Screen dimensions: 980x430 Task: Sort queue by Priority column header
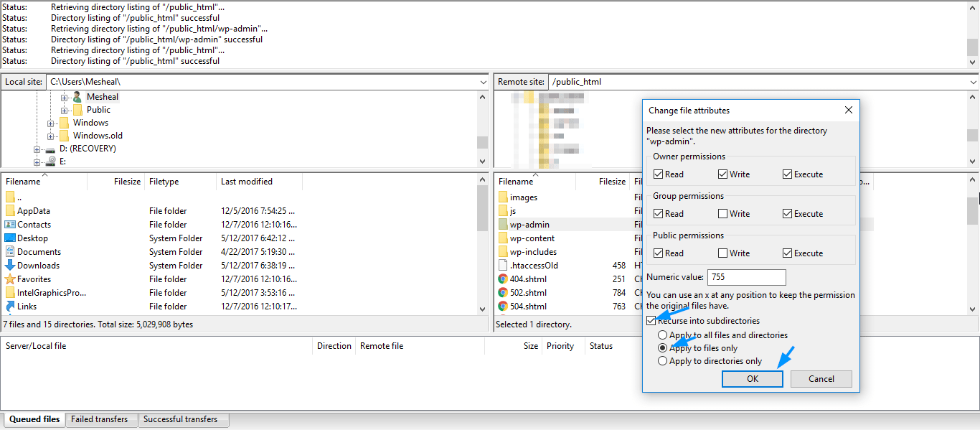[563, 346]
